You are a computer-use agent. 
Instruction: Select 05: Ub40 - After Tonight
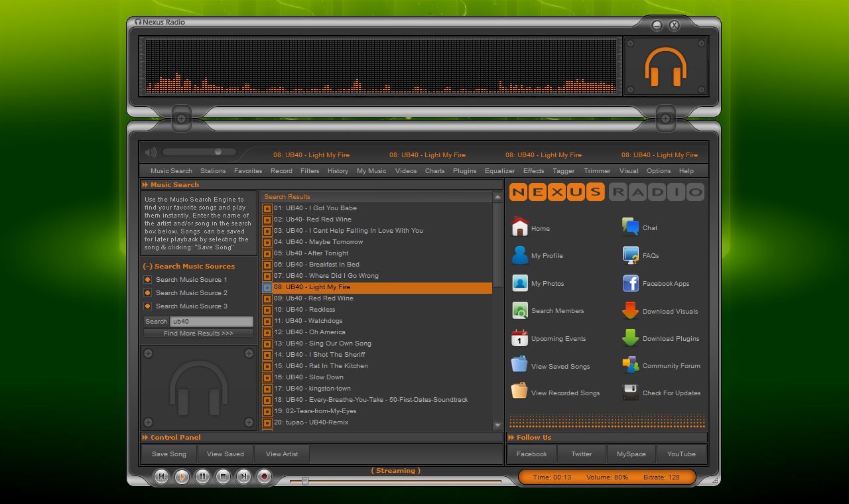(x=310, y=253)
